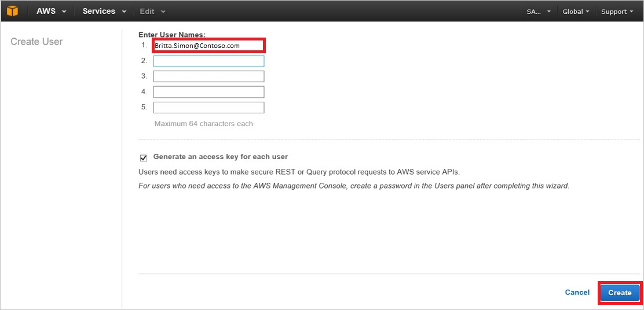Viewport: 644px width, 310px height.
Task: Select the third user name input box
Action: click(208, 76)
